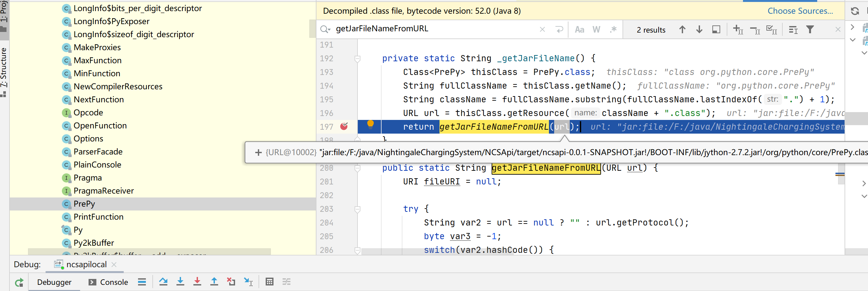Click the Trace Current Stream Chain icon
868x291 pixels.
[287, 282]
